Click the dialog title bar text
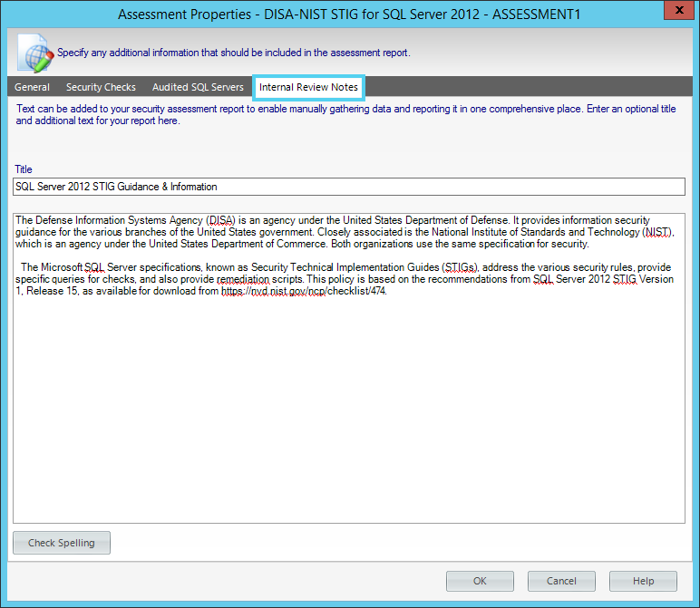700x608 pixels. [349, 14]
